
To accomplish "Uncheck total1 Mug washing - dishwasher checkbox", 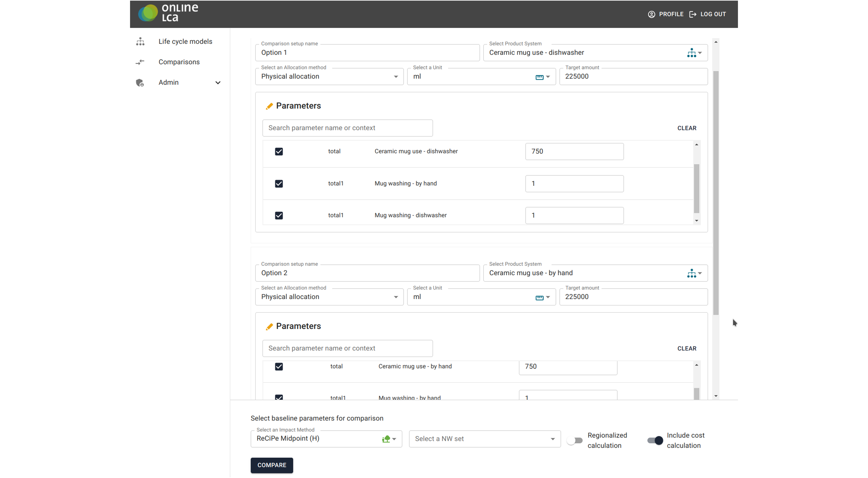I will pyautogui.click(x=279, y=215).
